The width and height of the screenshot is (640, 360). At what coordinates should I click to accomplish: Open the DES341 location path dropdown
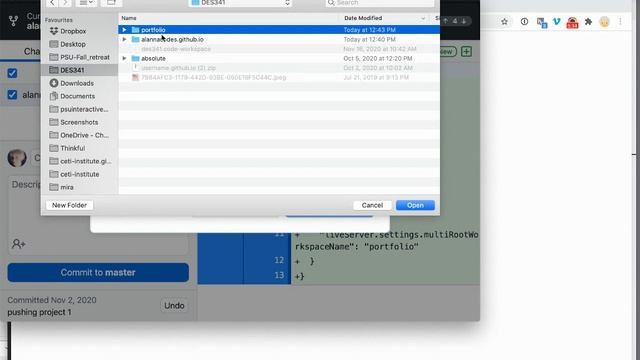point(240,3)
